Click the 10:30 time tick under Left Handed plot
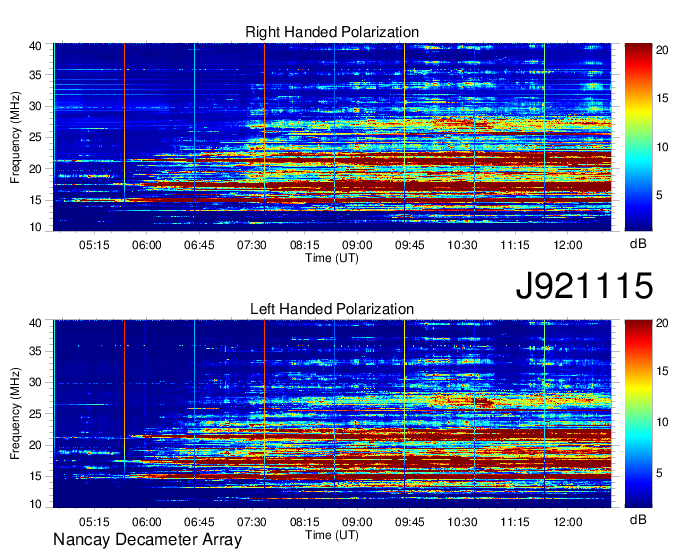This screenshot has width=680, height=552. coord(462,522)
